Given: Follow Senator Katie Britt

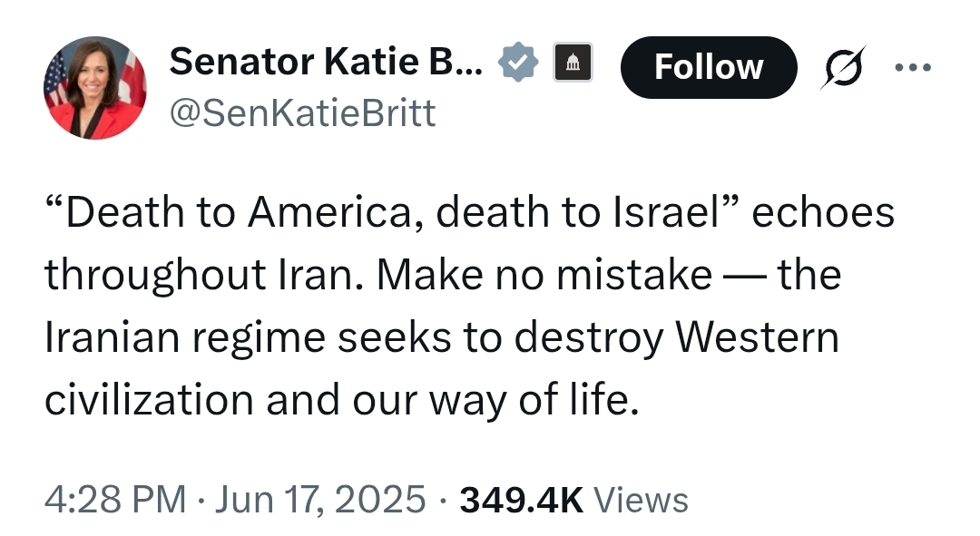Looking at the screenshot, I should tap(709, 67).
